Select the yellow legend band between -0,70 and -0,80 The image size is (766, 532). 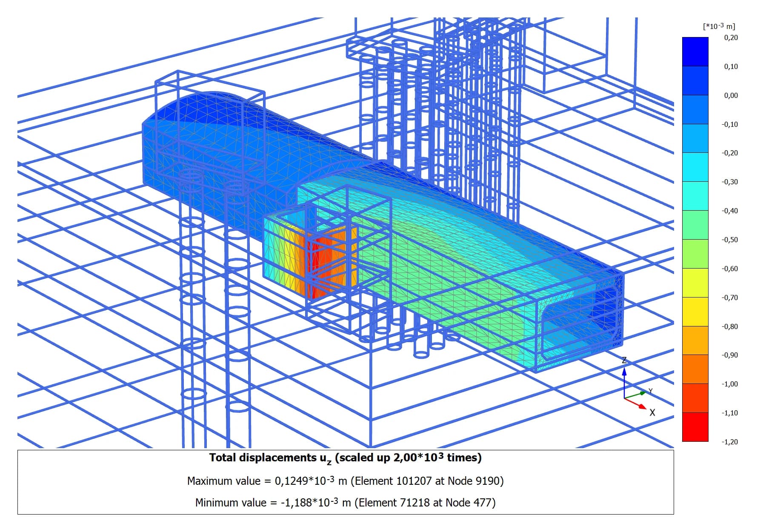[x=695, y=312]
